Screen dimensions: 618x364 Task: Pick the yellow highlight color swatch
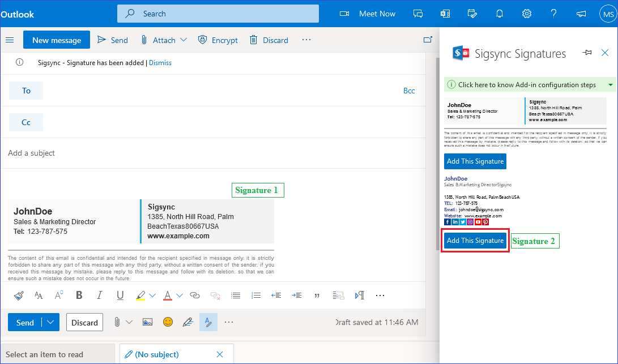tap(140, 295)
